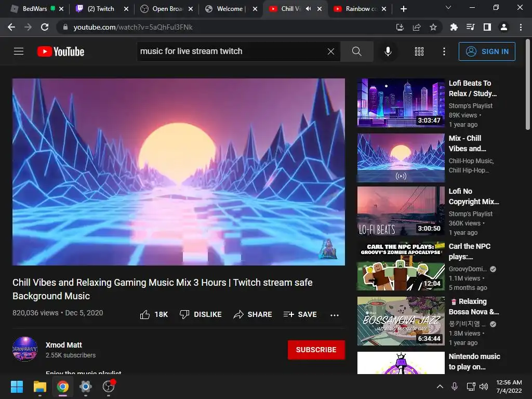Viewport: 532px width, 399px height.
Task: Switch to BedWars tab
Action: [x=34, y=9]
